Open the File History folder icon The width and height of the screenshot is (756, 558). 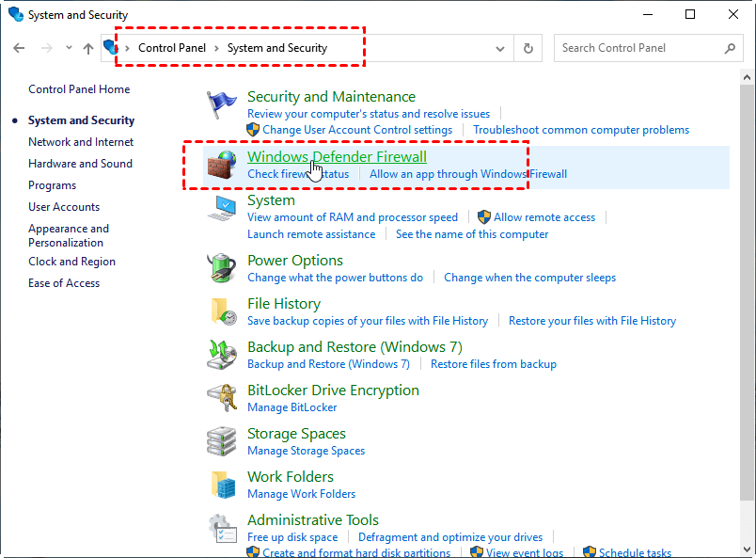pos(224,311)
